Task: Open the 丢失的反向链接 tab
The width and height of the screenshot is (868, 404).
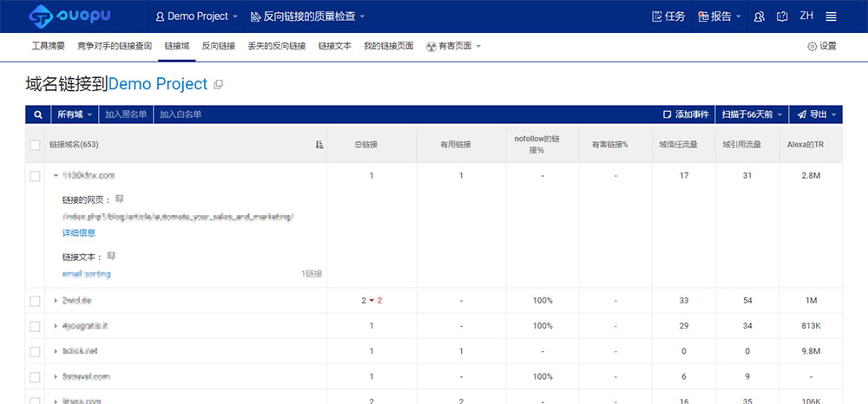Action: click(x=277, y=47)
